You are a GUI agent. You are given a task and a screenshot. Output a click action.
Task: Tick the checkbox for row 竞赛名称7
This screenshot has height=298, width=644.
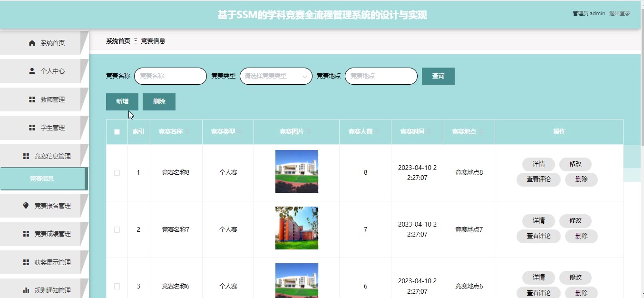click(x=117, y=229)
